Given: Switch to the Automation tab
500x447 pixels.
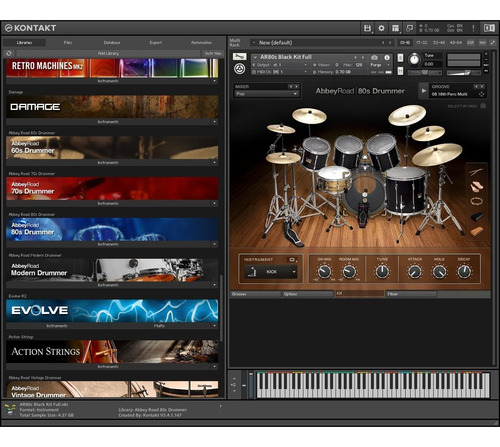Looking at the screenshot, I should click(201, 43).
